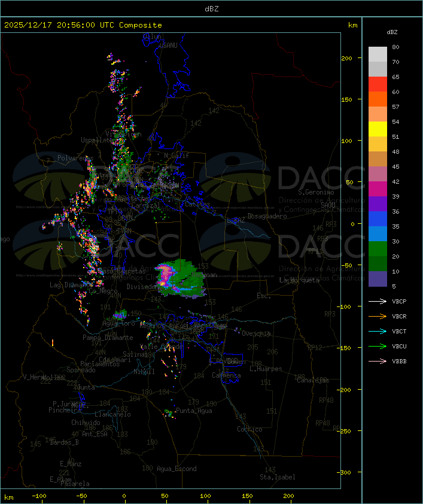Click the dBZ title at top center

212,8
